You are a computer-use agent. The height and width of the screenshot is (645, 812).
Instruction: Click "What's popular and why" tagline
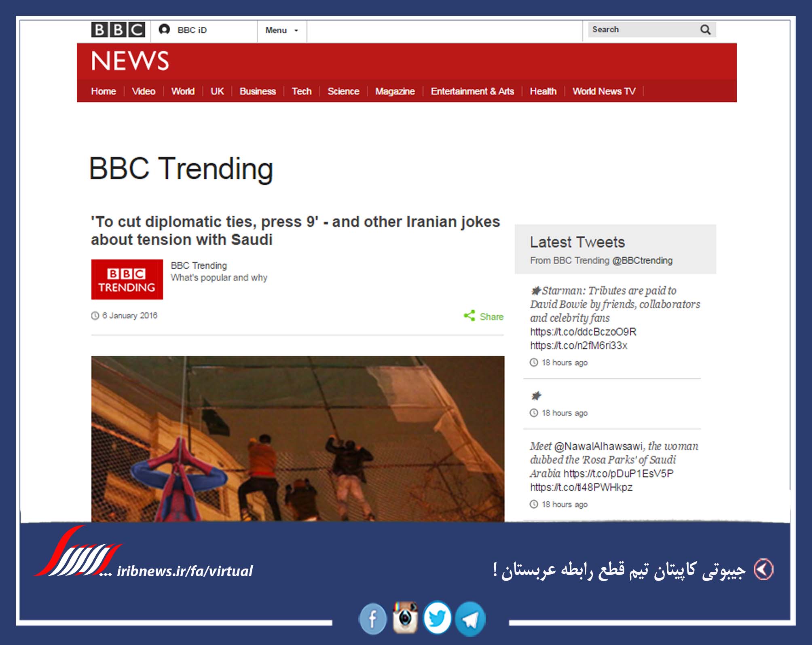click(219, 278)
